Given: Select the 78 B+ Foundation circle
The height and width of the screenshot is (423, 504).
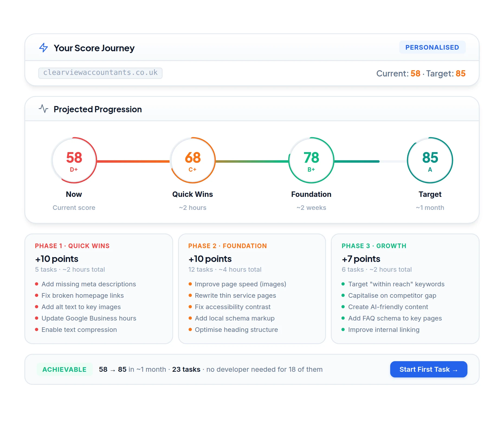Looking at the screenshot, I should 311,160.
